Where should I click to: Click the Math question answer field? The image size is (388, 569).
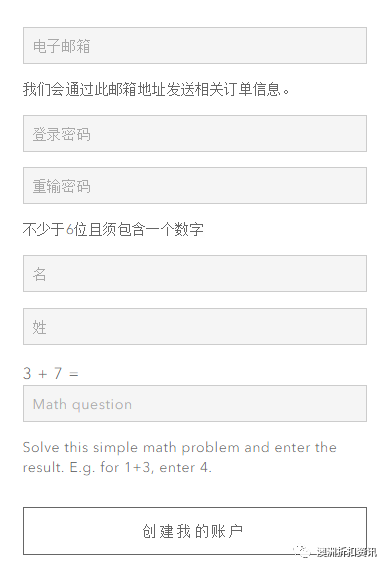[x=195, y=404]
